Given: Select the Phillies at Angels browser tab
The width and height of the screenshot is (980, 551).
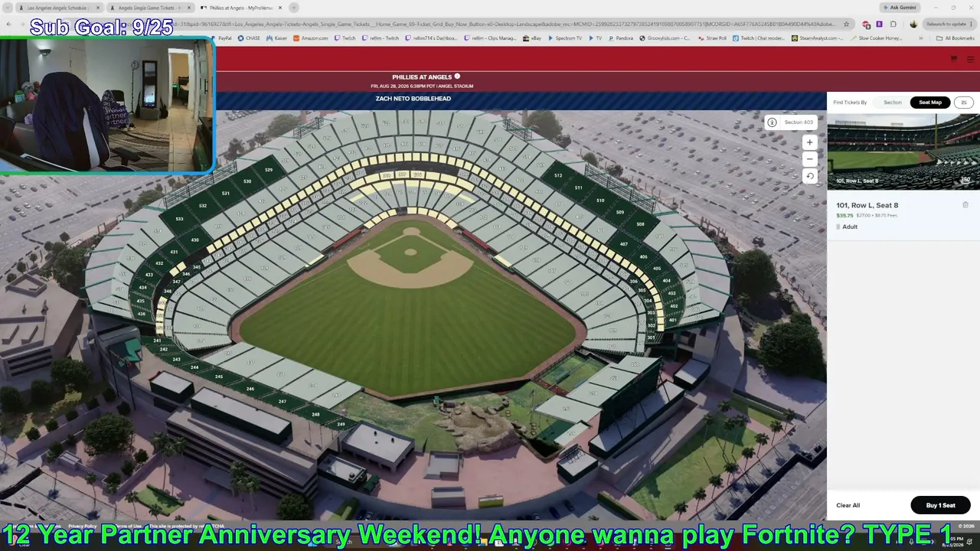Looking at the screenshot, I should click(x=240, y=8).
